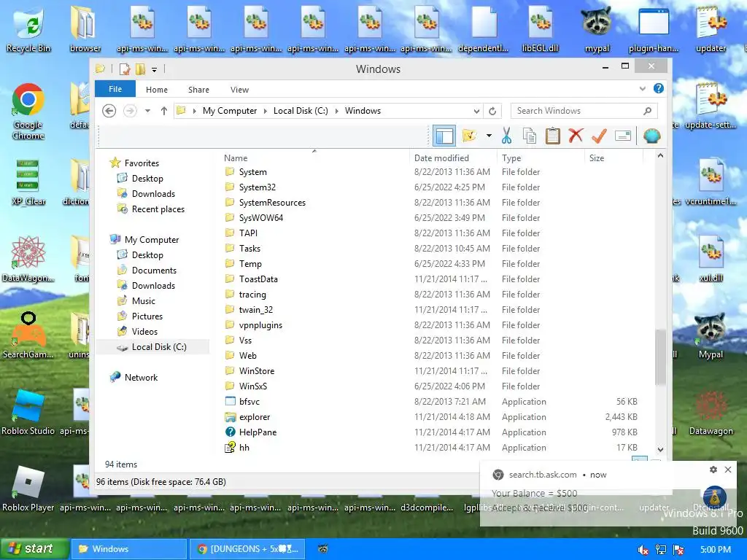The height and width of the screenshot is (560, 747).
Task: Toggle the preview pane layout icon
Action: click(x=444, y=136)
